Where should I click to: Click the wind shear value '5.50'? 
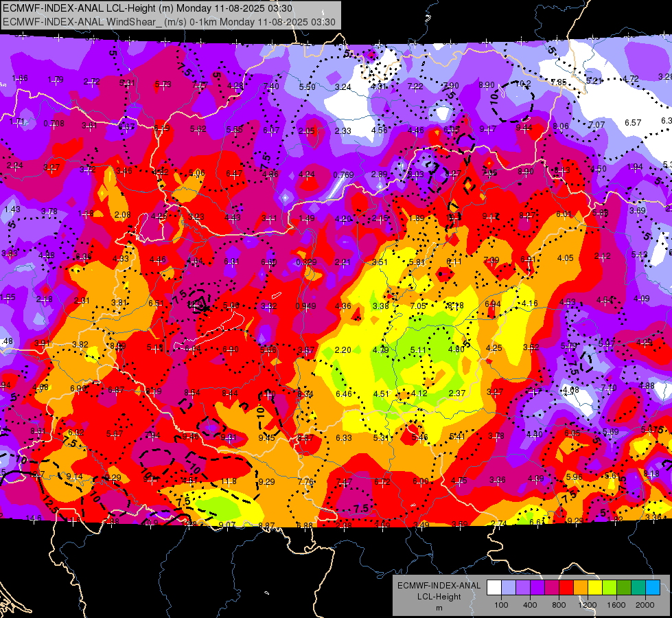point(307,87)
